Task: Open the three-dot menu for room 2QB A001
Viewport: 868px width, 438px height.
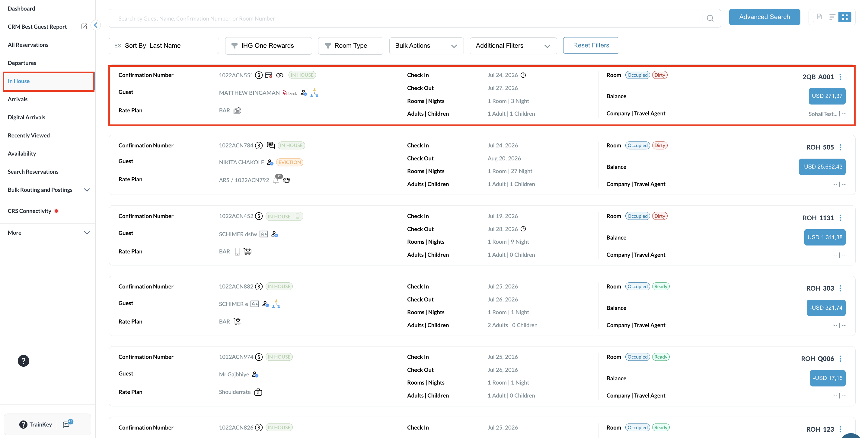Action: click(x=840, y=77)
